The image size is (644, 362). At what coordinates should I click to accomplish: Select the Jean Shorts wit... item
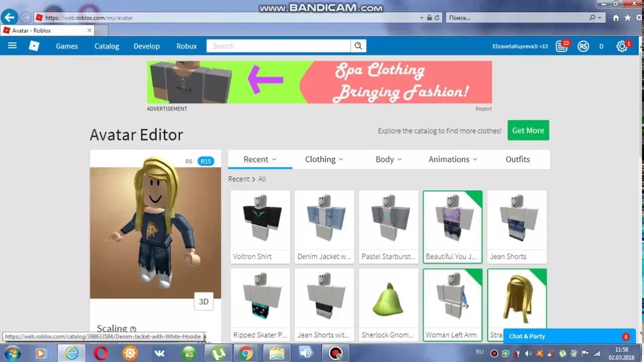[325, 305]
